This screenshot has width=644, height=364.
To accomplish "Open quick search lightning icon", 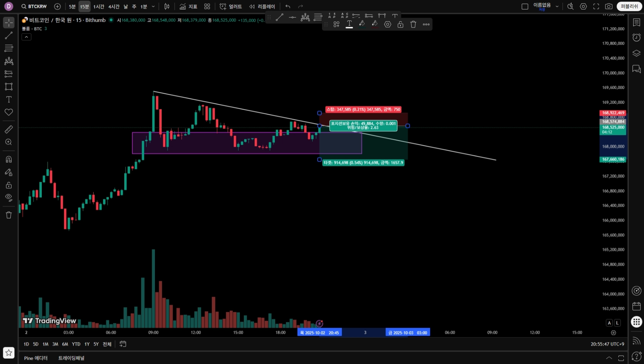I will [571, 6].
